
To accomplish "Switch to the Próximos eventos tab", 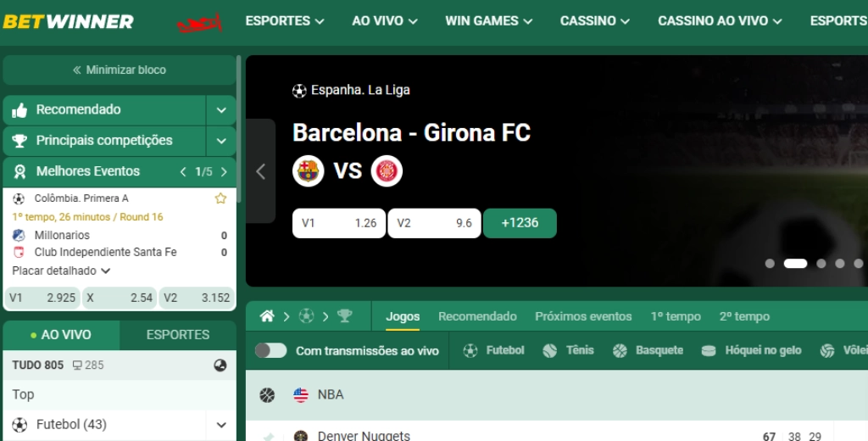I will click(x=583, y=316).
